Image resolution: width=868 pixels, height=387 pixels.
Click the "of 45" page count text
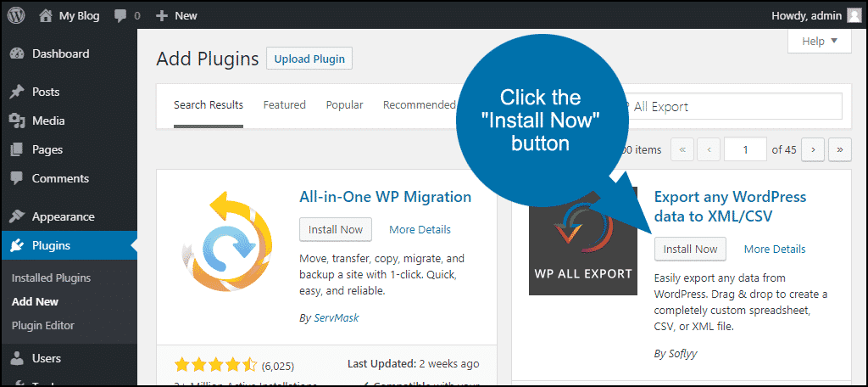pyautogui.click(x=784, y=149)
